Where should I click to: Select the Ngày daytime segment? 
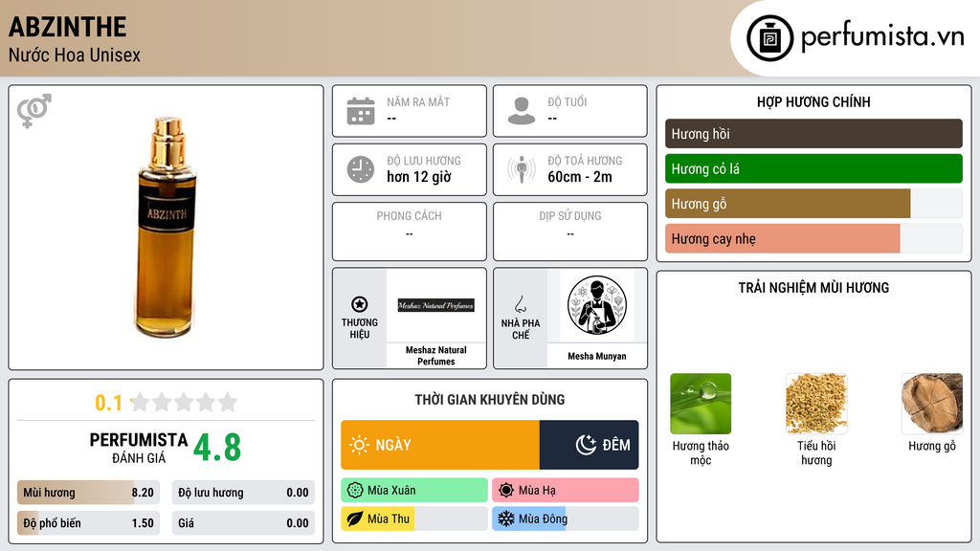440,445
